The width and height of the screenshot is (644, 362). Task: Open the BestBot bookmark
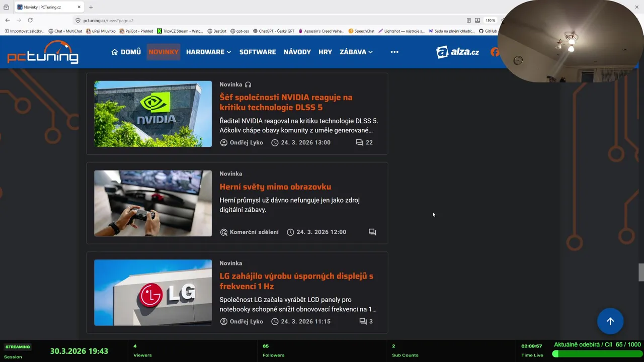tap(217, 31)
